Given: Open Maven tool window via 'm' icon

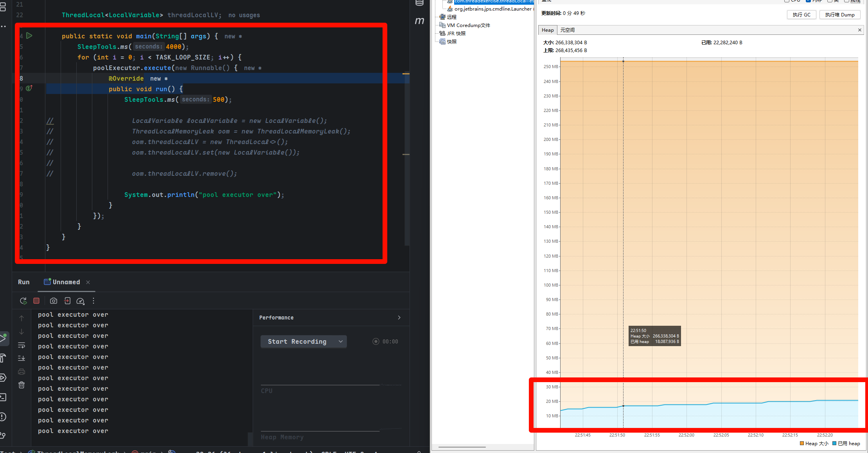Looking at the screenshot, I should click(x=419, y=20).
